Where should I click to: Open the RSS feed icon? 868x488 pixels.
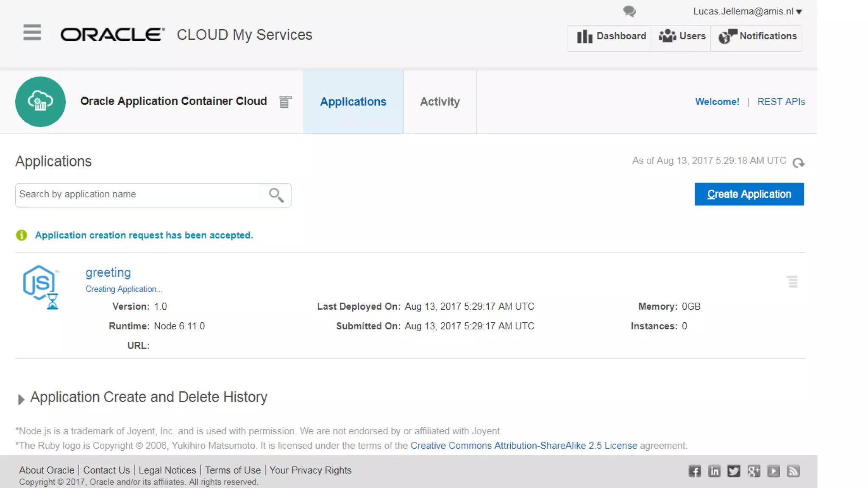[x=793, y=471]
